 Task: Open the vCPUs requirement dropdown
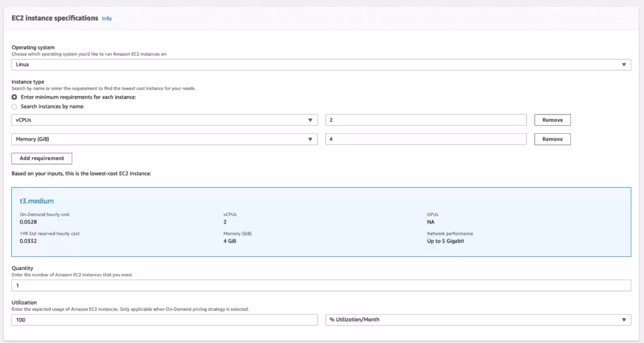[x=164, y=120]
